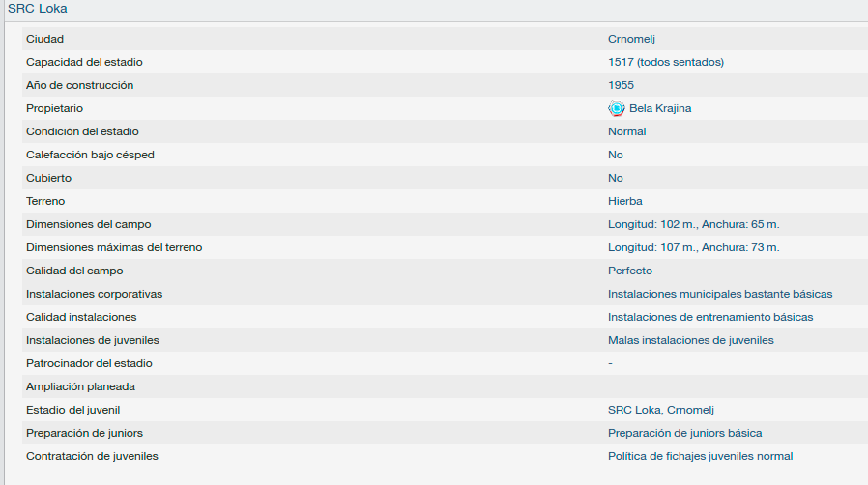The width and height of the screenshot is (868, 485).
Task: Click the Bela Krajina club badge icon
Action: click(x=616, y=108)
